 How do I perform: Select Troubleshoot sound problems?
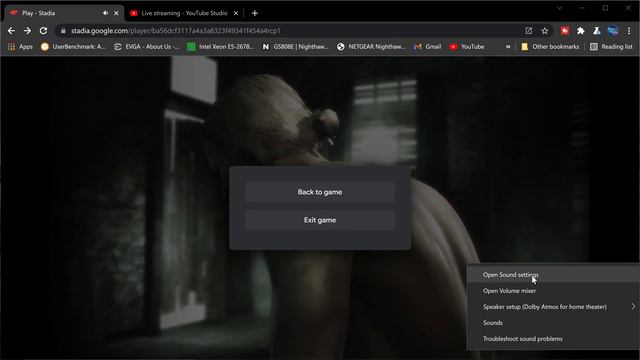[553, 339]
